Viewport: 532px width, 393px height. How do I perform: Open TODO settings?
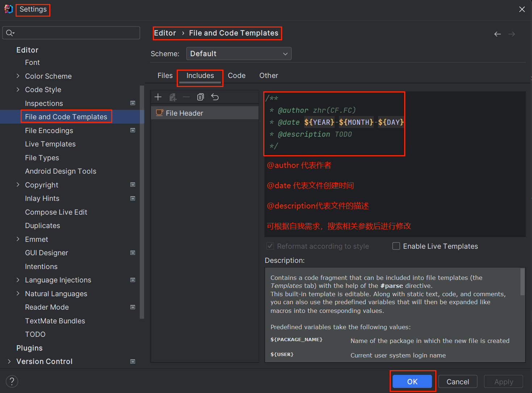(x=35, y=334)
